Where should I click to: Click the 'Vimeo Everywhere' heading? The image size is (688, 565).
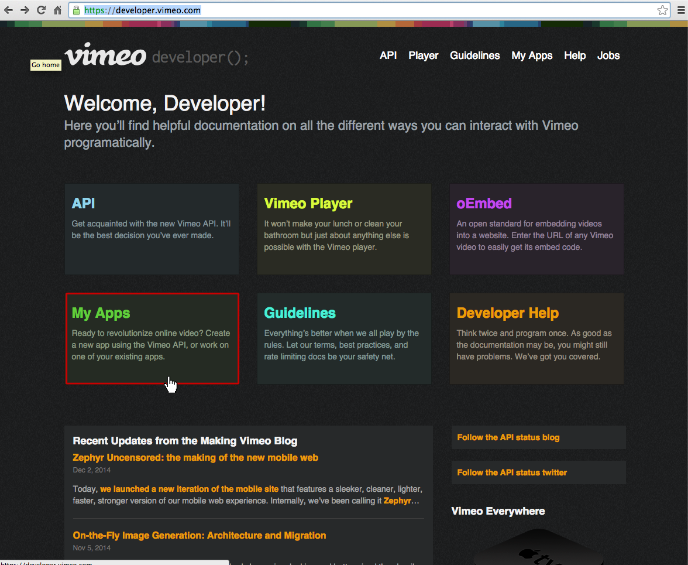(498, 511)
